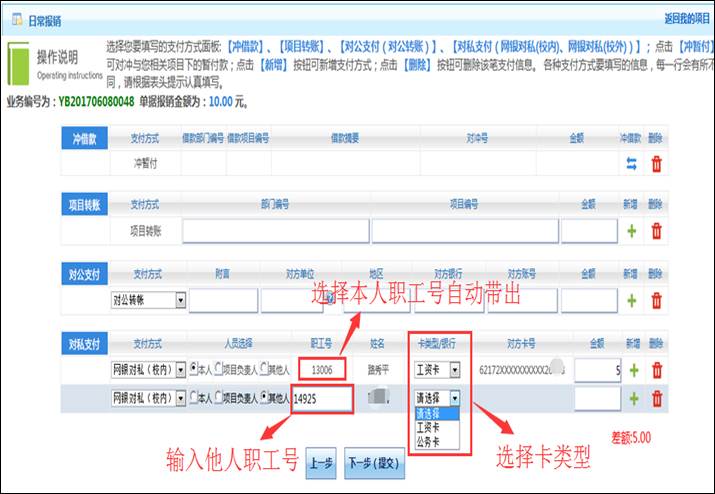Image resolution: width=715 pixels, height=494 pixels.
Task: Delete the second 对私支付 row
Action: click(x=656, y=399)
